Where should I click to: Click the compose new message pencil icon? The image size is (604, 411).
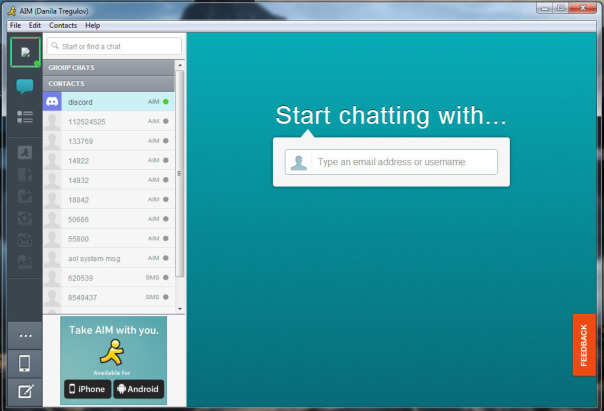click(x=25, y=392)
